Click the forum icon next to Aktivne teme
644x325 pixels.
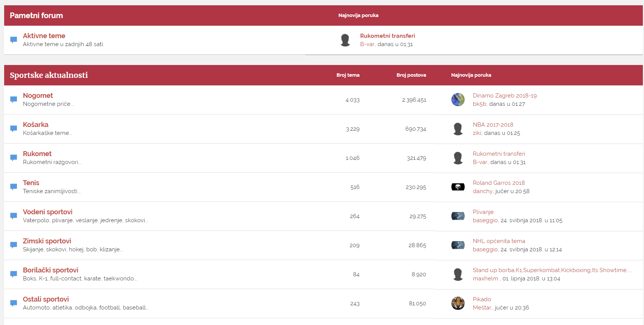click(14, 40)
